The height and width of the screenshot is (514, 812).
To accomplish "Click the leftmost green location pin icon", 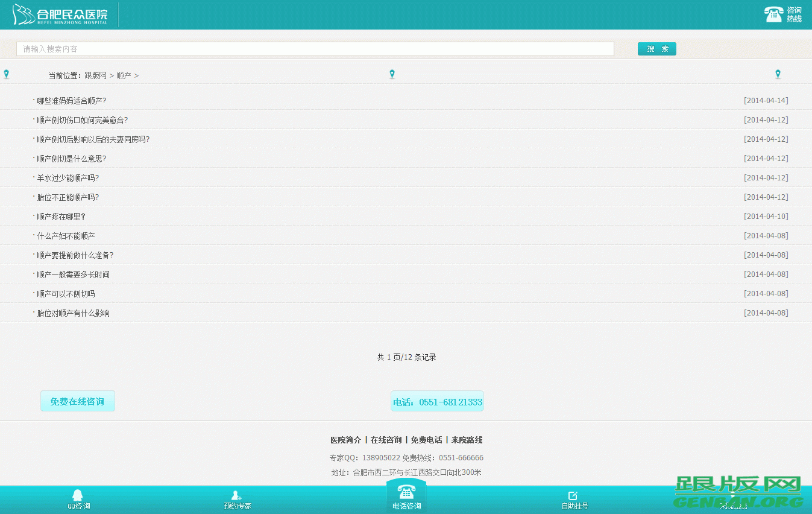I will click(7, 74).
